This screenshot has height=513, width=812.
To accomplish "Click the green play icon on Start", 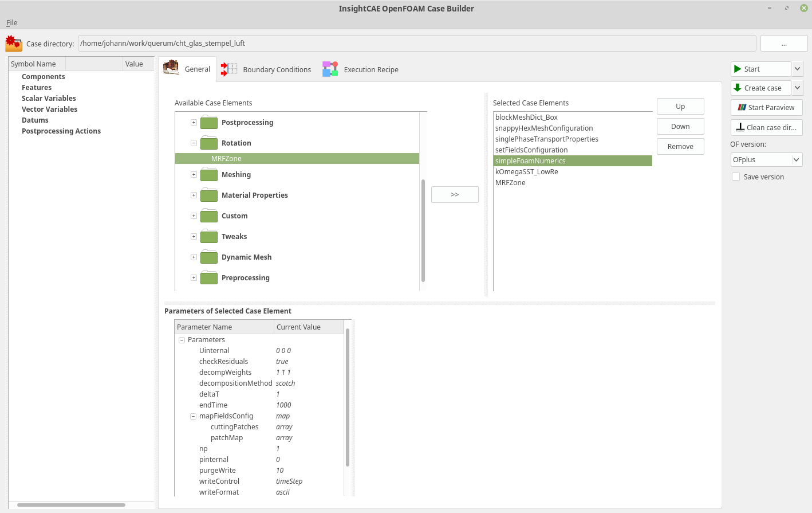I will [x=738, y=69].
